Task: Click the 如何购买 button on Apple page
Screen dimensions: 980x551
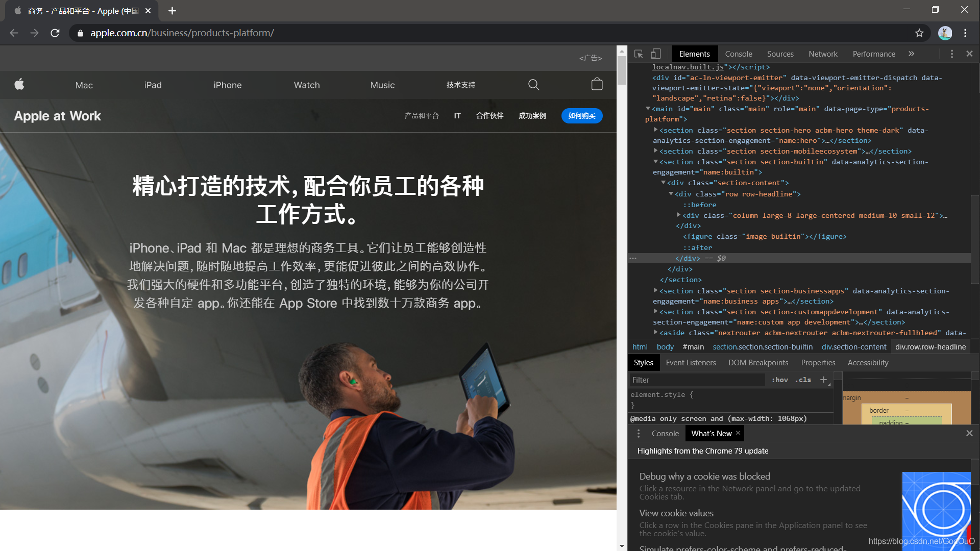Action: pos(581,115)
